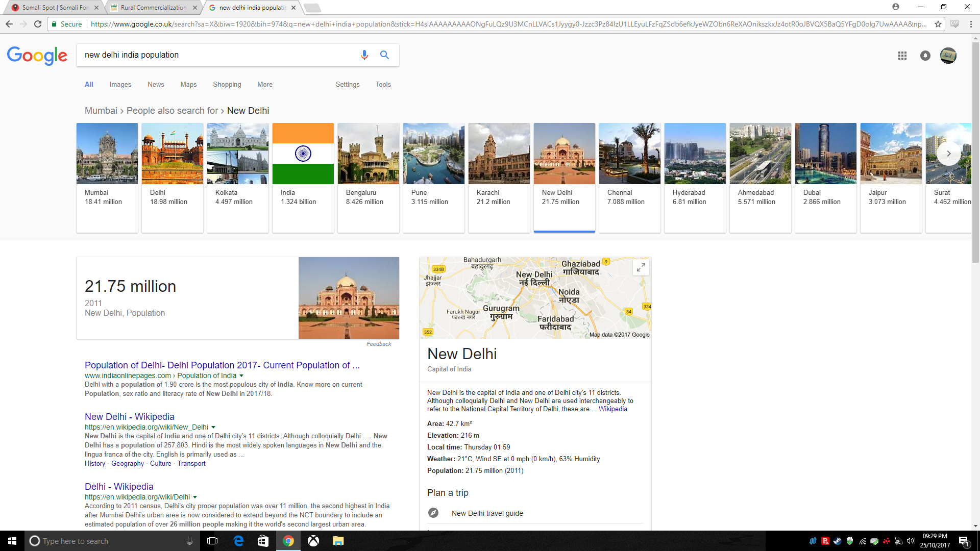Switch to the Maps results tab

pyautogui.click(x=188, y=85)
